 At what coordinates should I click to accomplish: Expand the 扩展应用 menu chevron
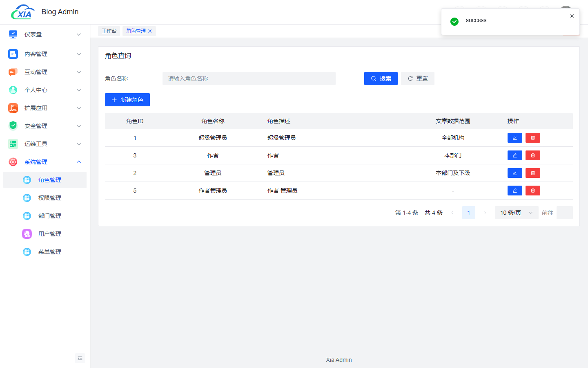click(79, 108)
